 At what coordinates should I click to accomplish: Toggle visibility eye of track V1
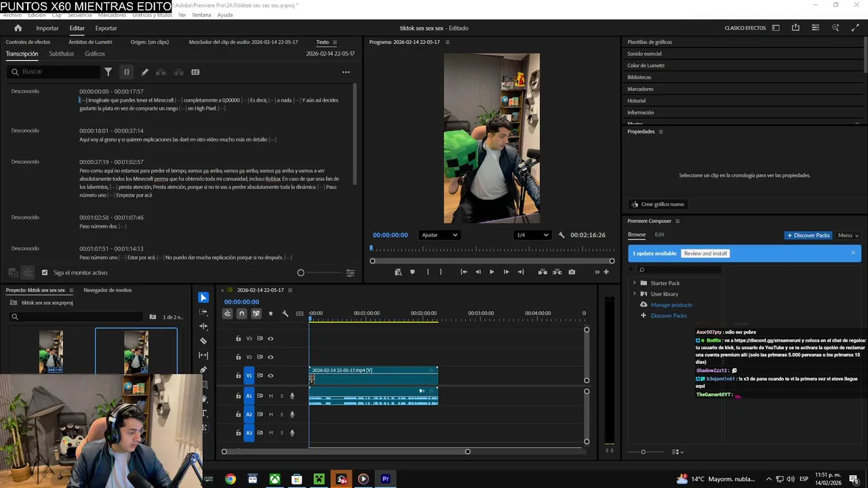pos(271,375)
